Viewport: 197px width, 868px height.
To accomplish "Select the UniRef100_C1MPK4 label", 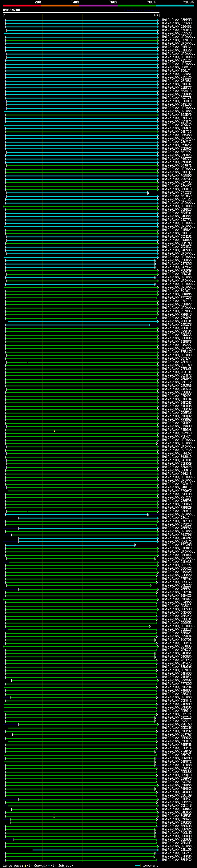I will pos(176,799).
